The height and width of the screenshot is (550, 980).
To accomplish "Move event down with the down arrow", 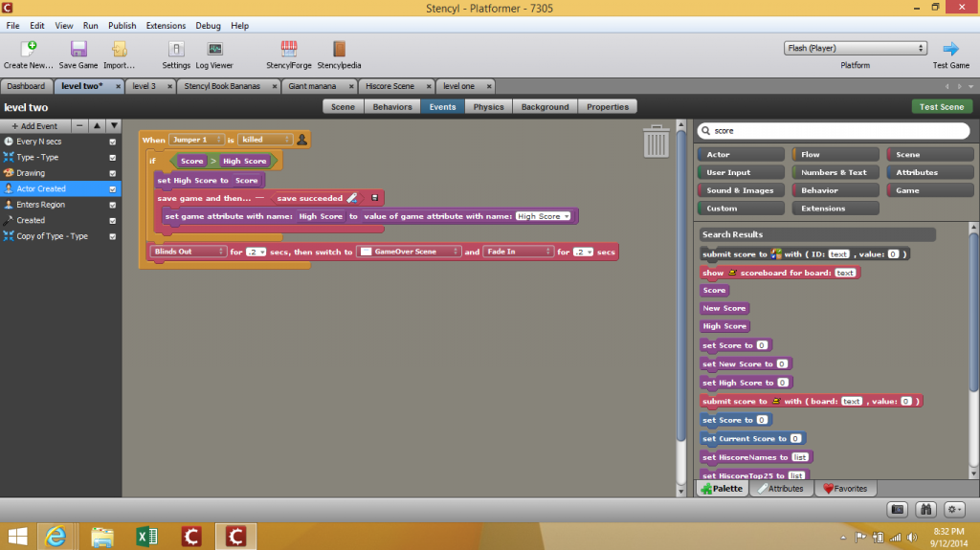I will tap(114, 125).
